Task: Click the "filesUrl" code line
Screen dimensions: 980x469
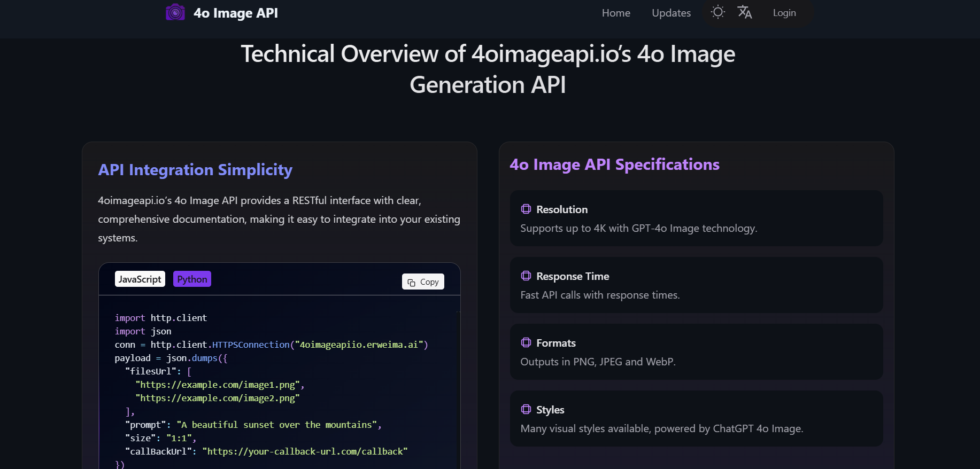Action: pos(158,371)
